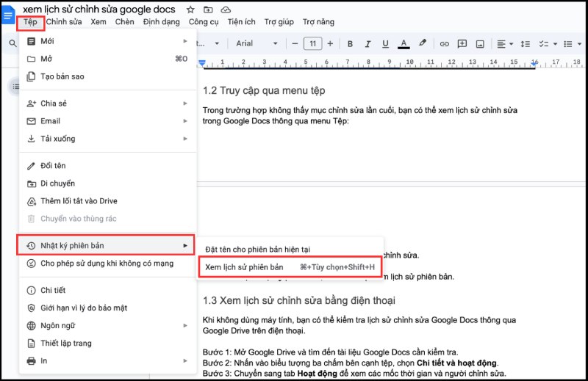Click the line spacing icon
The image size is (588, 381).
tap(525, 44)
